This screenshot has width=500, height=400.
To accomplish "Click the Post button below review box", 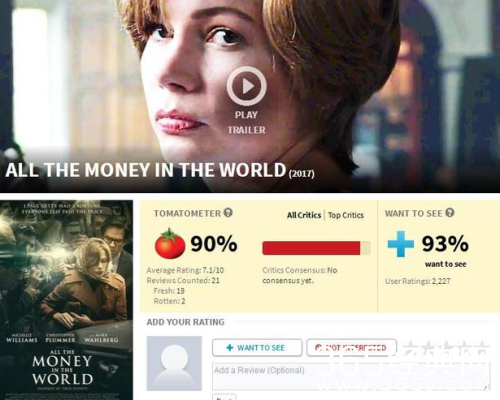I will pyautogui.click(x=224, y=397).
